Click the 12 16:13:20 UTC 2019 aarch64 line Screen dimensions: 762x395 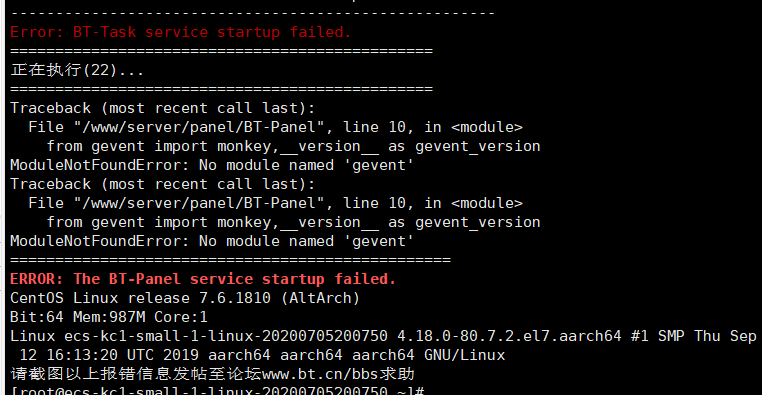pos(262,355)
